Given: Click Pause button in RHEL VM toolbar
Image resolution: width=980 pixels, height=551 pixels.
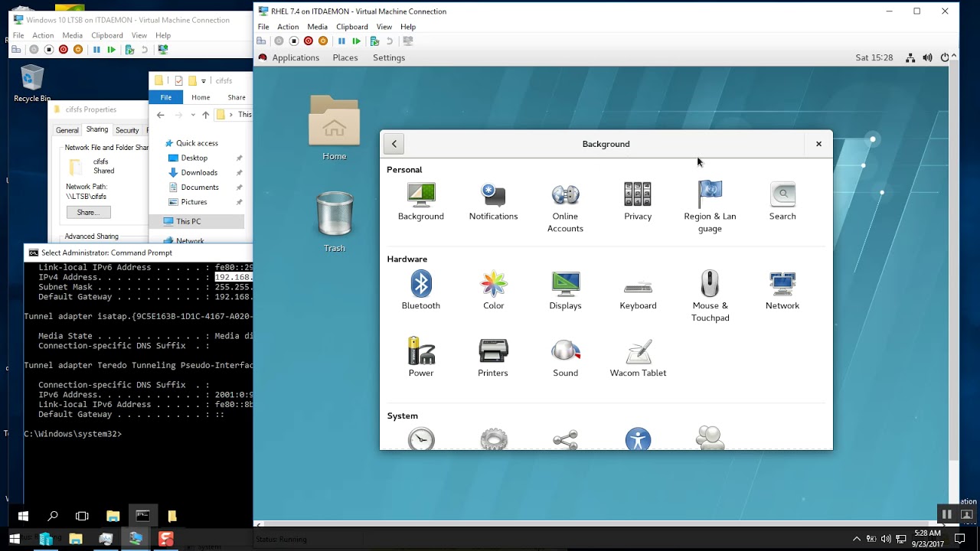Looking at the screenshot, I should click(341, 41).
